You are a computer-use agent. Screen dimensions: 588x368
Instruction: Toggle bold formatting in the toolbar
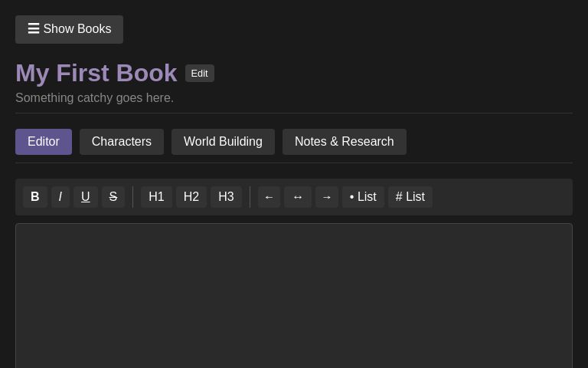(35, 197)
